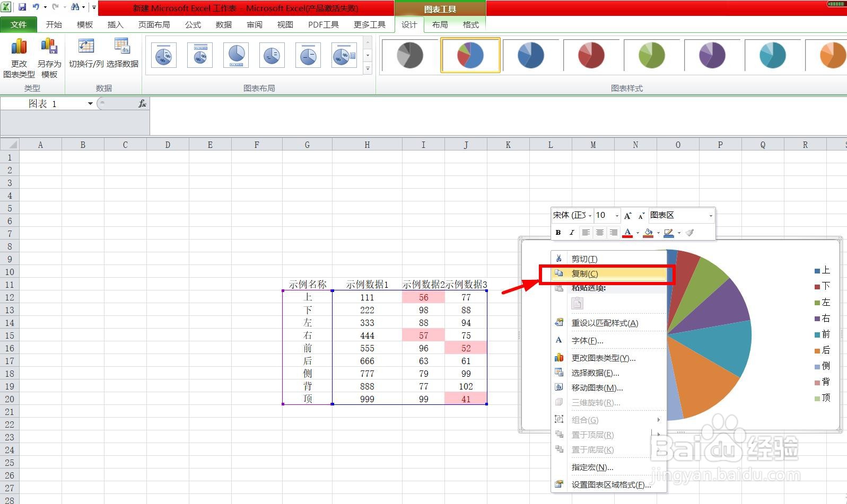The height and width of the screenshot is (504, 847).
Task: Click Switch Row/Column (切换行/列) icon
Action: (x=86, y=53)
